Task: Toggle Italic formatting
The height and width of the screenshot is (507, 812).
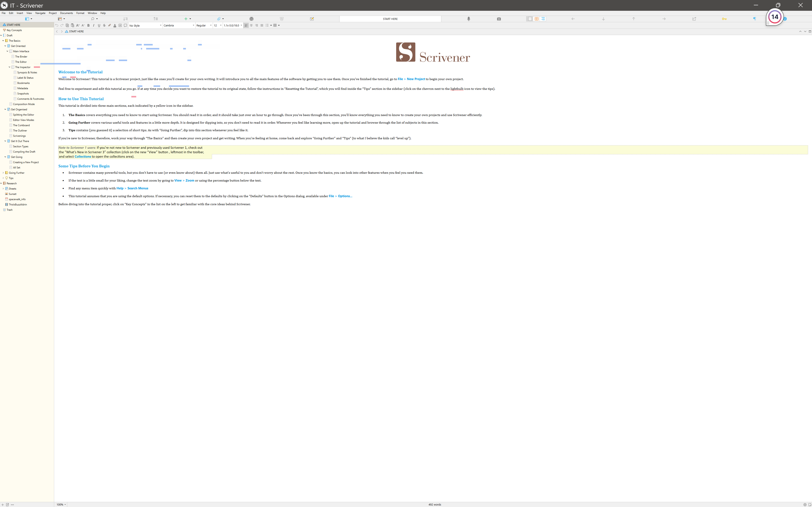Action: (94, 26)
